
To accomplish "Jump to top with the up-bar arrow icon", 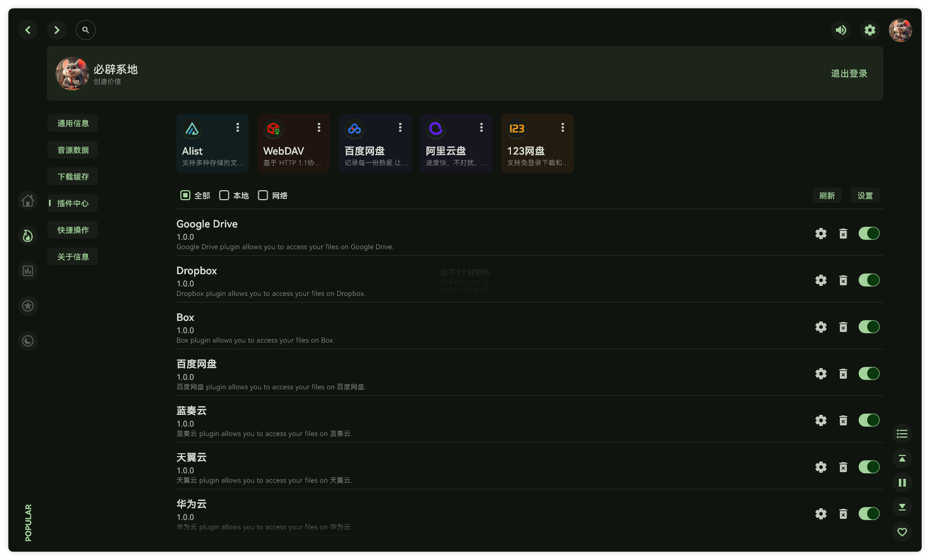I will pyautogui.click(x=902, y=458).
